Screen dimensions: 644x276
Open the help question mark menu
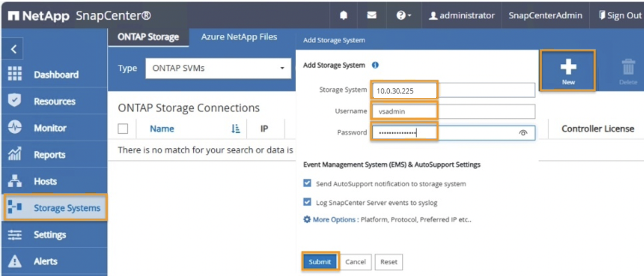[x=403, y=15]
